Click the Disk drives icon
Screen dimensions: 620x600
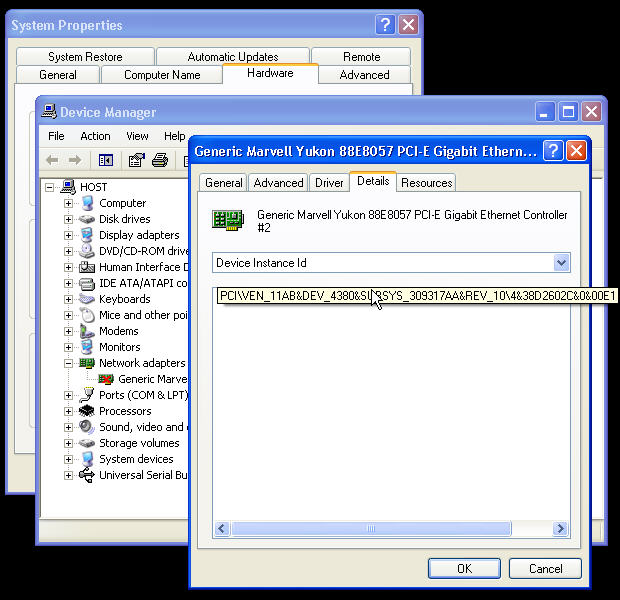point(87,219)
